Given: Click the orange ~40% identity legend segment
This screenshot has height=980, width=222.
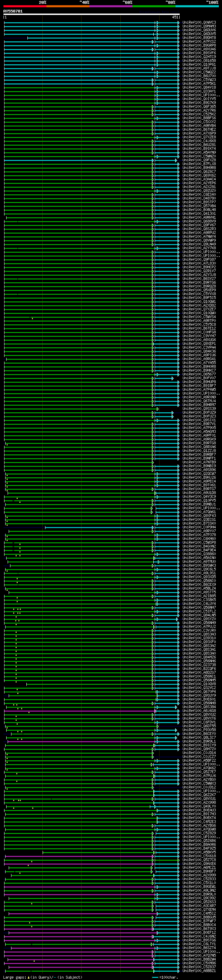Looking at the screenshot, I should (68, 6).
